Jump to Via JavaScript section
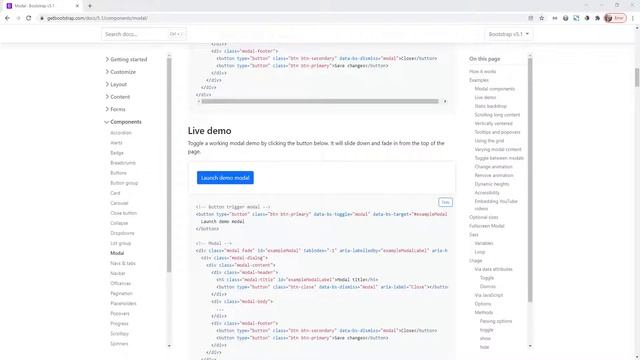Image resolution: width=640 pixels, height=360 pixels. click(x=489, y=295)
